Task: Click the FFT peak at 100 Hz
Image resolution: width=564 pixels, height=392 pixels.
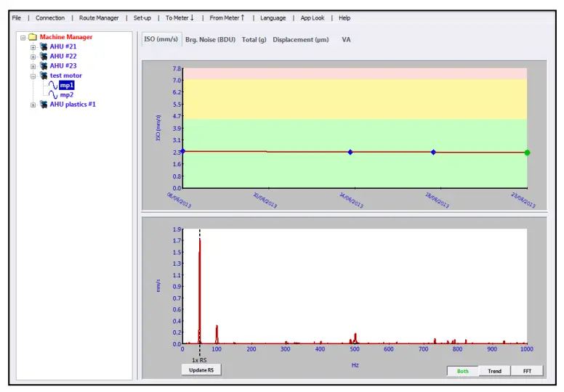Action: coord(217,334)
